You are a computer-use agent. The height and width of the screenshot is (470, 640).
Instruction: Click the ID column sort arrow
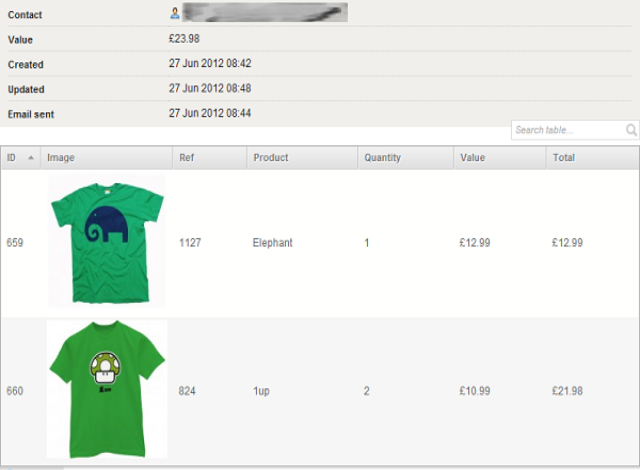pyautogui.click(x=31, y=158)
